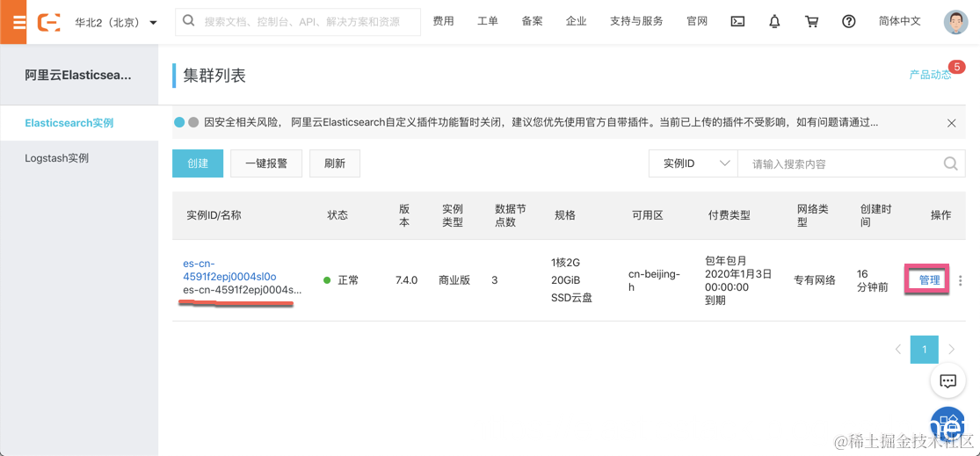The height and width of the screenshot is (456, 980).
Task: Open the more actions dots for the instance
Action: pos(960,280)
